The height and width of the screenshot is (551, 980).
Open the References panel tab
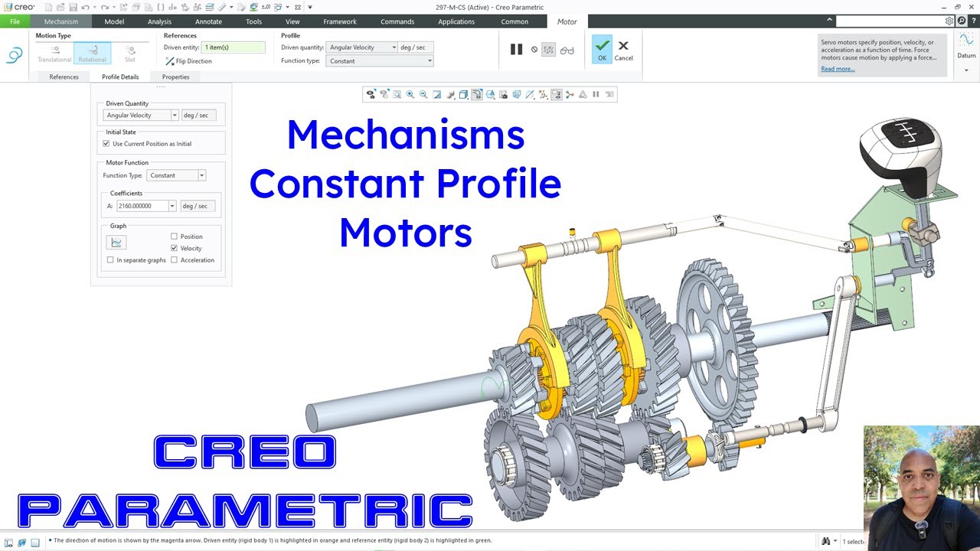coord(64,77)
